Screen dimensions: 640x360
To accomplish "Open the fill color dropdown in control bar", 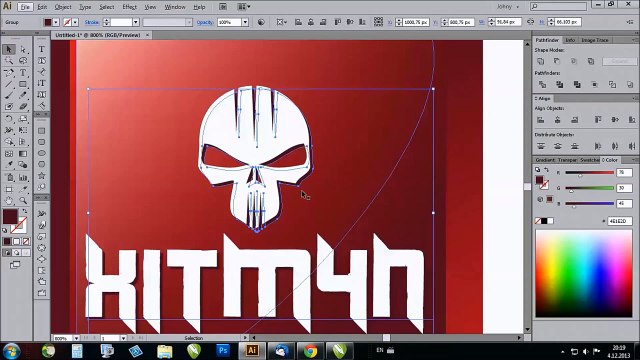I will [56, 22].
